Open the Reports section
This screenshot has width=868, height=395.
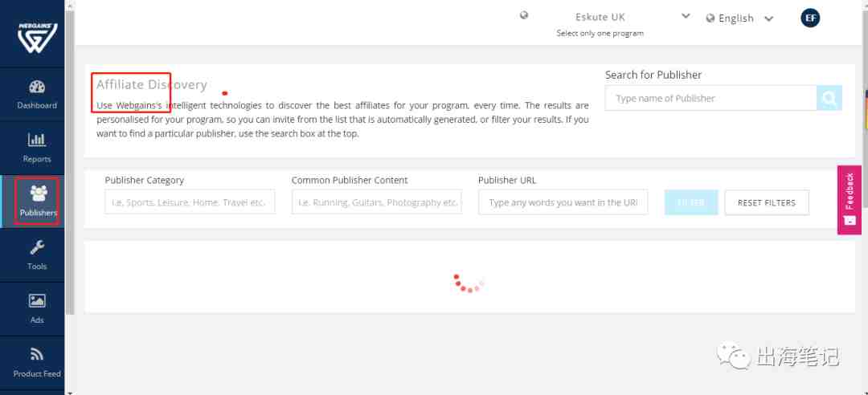(x=36, y=148)
